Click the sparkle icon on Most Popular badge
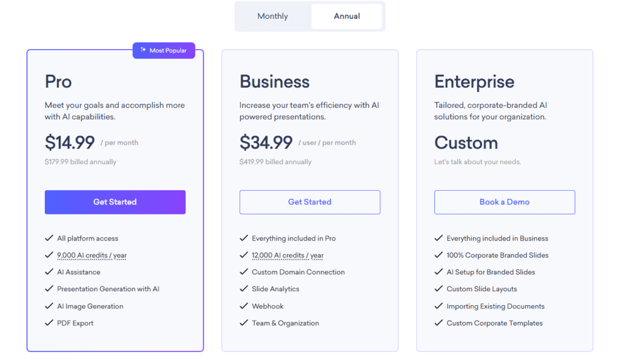Viewport: 621px width, 364px height. 143,50
